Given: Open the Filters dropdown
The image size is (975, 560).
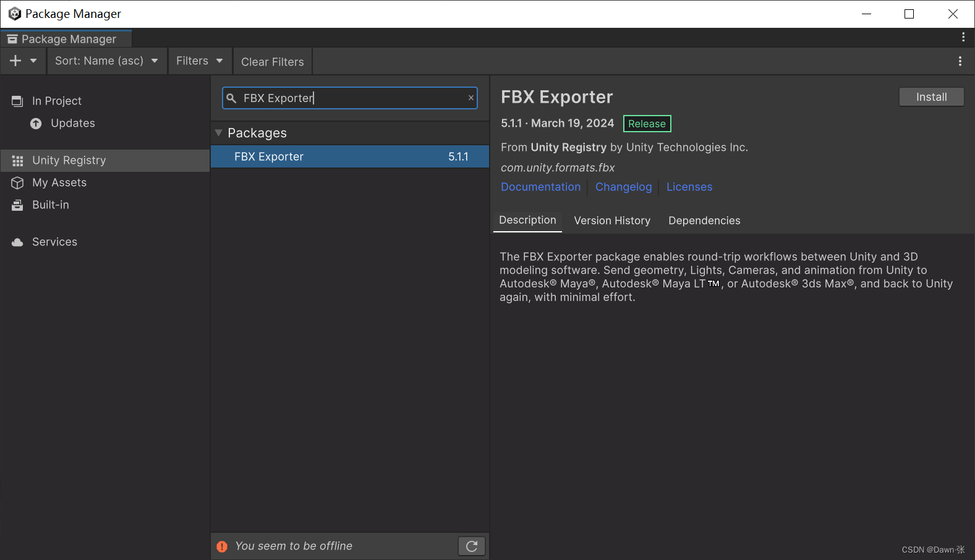Looking at the screenshot, I should [199, 61].
